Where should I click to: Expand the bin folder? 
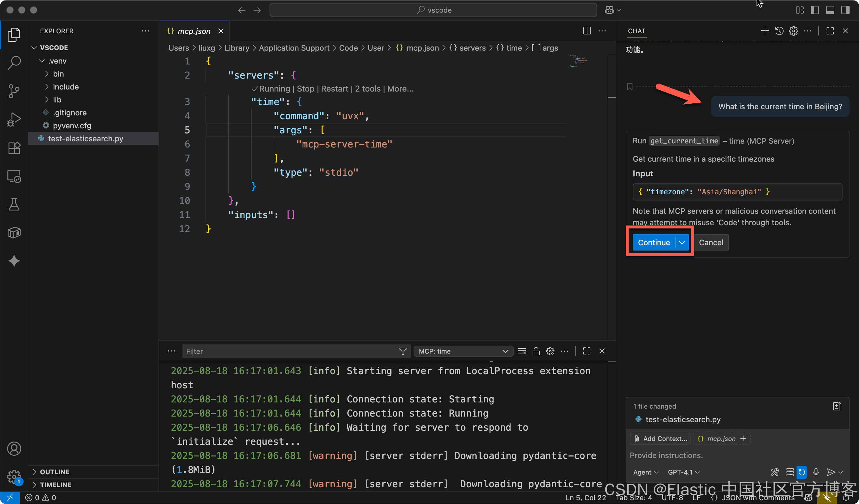[x=47, y=74]
